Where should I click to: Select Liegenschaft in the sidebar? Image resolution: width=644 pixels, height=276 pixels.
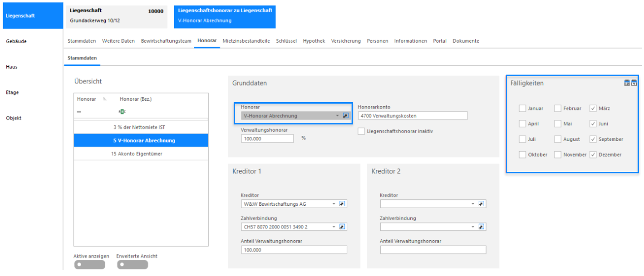pos(32,16)
